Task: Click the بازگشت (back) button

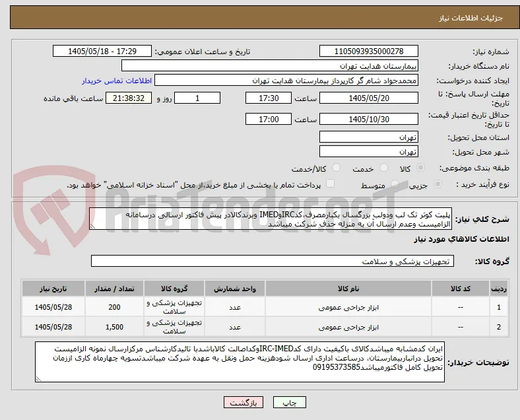Action: click(x=244, y=402)
